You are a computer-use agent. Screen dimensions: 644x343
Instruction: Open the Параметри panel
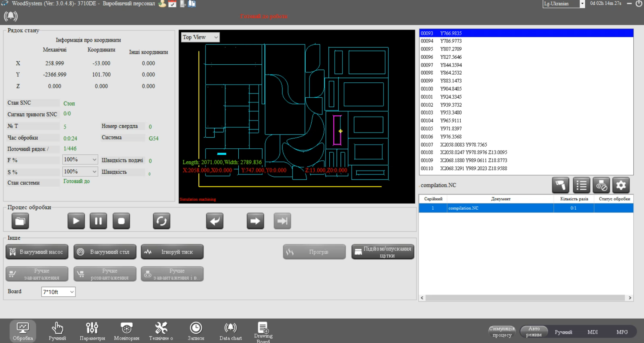coord(92,329)
